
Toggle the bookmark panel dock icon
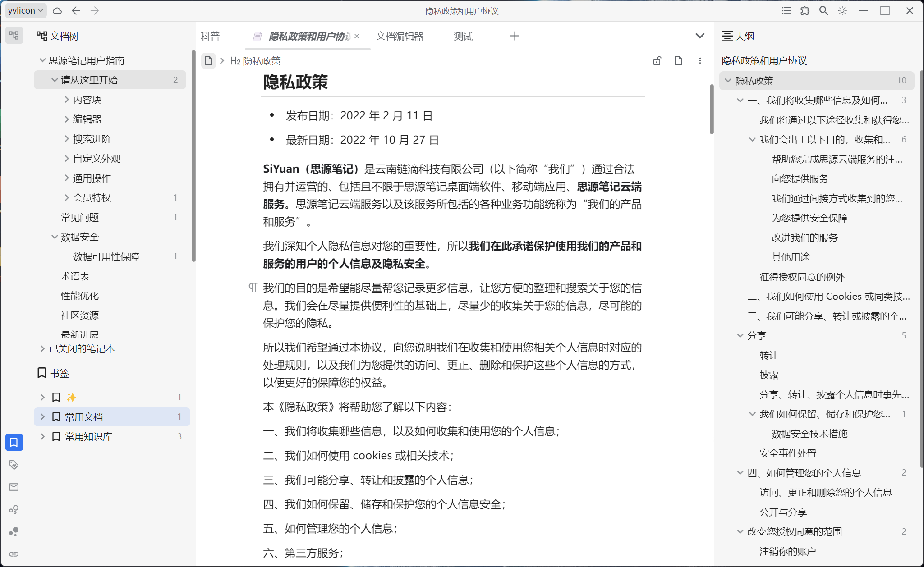(14, 442)
